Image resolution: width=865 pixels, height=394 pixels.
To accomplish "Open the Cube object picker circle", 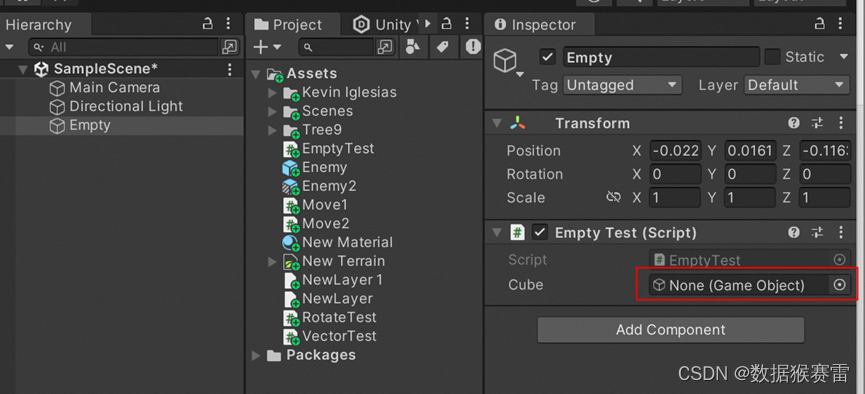I will 839,285.
